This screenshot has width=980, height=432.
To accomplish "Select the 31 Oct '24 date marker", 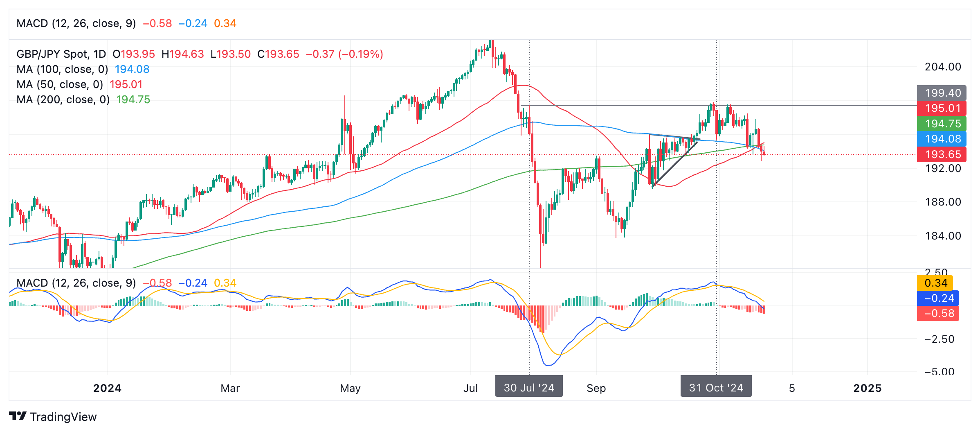I will pyautogui.click(x=716, y=387).
